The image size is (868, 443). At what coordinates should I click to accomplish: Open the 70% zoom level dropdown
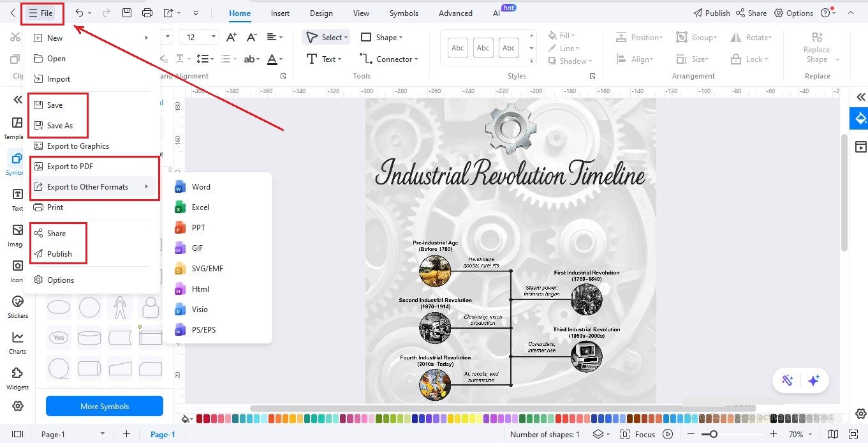(801, 434)
